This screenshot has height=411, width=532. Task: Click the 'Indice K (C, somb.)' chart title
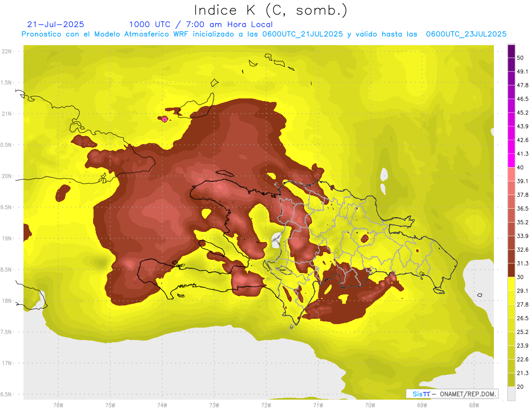coord(271,10)
